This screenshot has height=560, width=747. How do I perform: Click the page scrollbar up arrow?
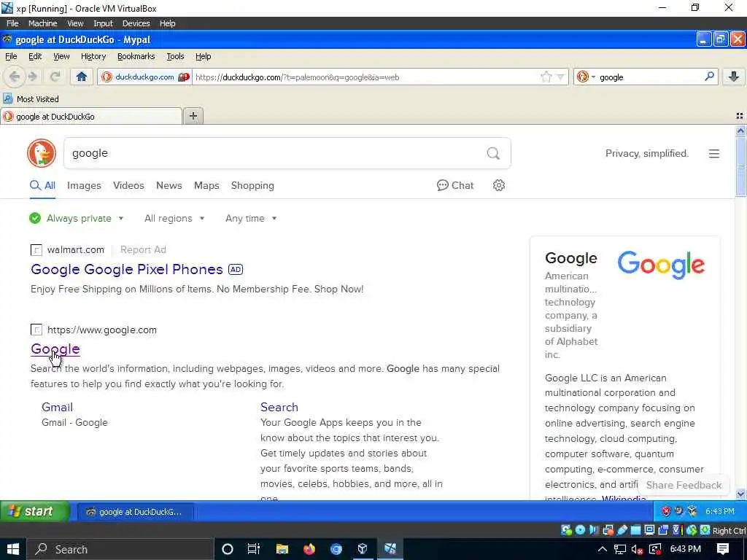pyautogui.click(x=740, y=131)
